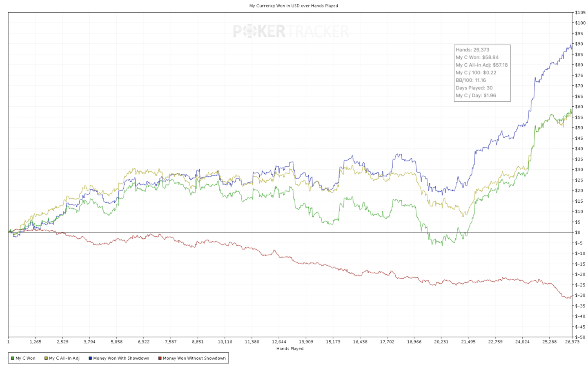The width and height of the screenshot is (588, 365).
Task: Click the '$30' y-axis label
Action: tap(579, 170)
